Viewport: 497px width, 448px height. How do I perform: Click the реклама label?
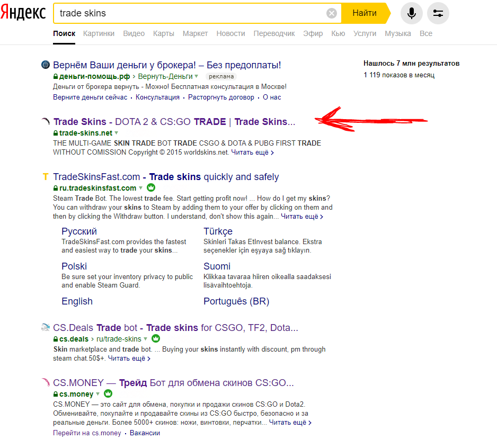221,76
